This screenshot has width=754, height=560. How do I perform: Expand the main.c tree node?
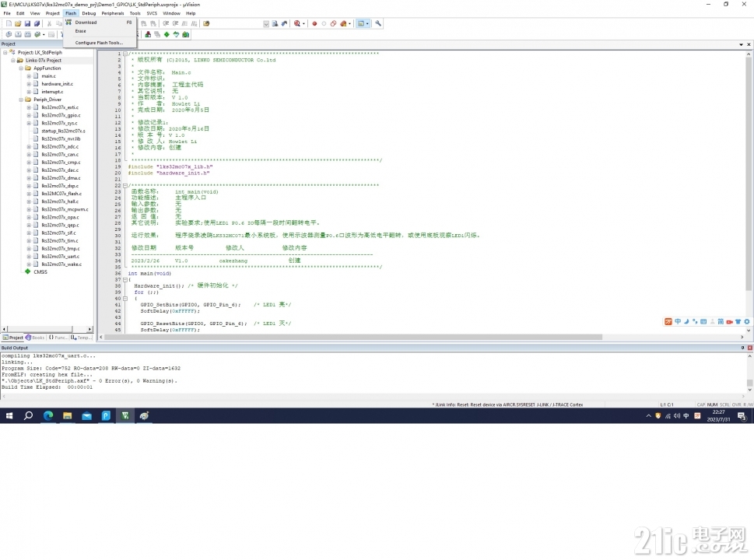[x=29, y=76]
